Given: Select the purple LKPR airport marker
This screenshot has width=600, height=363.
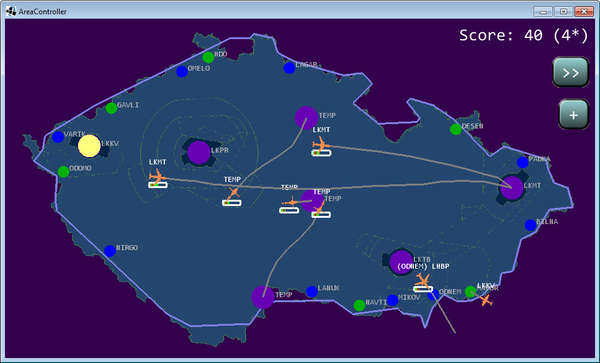Looking at the screenshot, I should click(x=199, y=152).
